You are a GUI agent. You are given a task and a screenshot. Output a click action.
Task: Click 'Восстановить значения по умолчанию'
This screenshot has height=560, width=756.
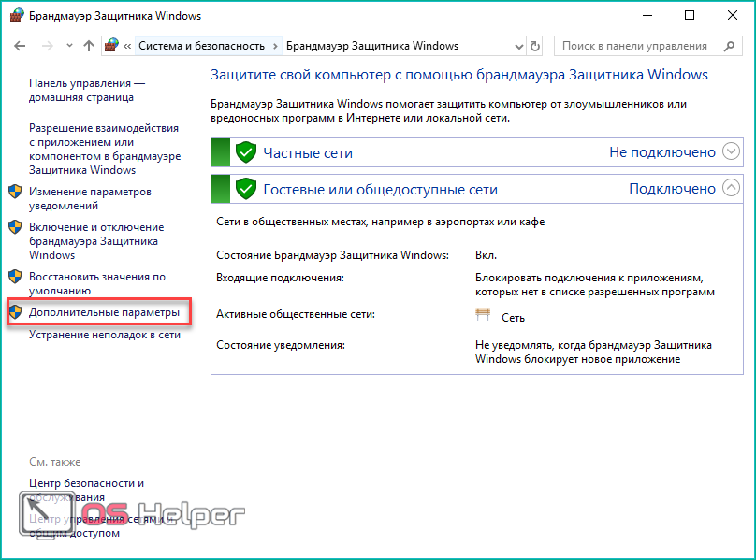pos(97,283)
